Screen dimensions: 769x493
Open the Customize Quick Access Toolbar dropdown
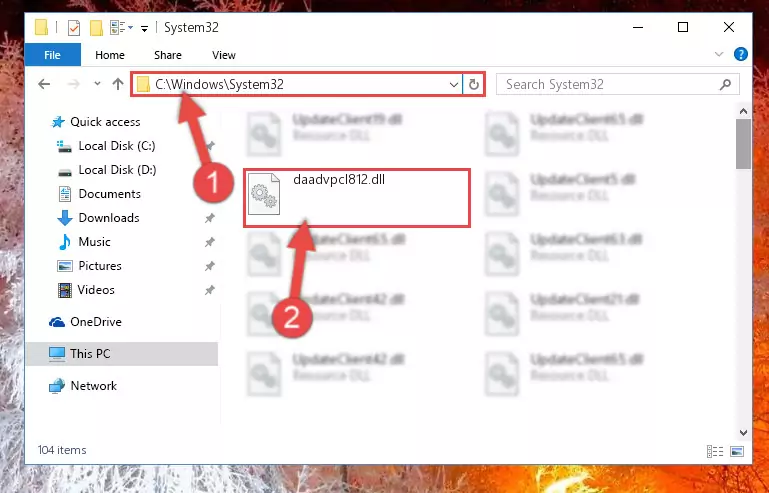click(144, 29)
